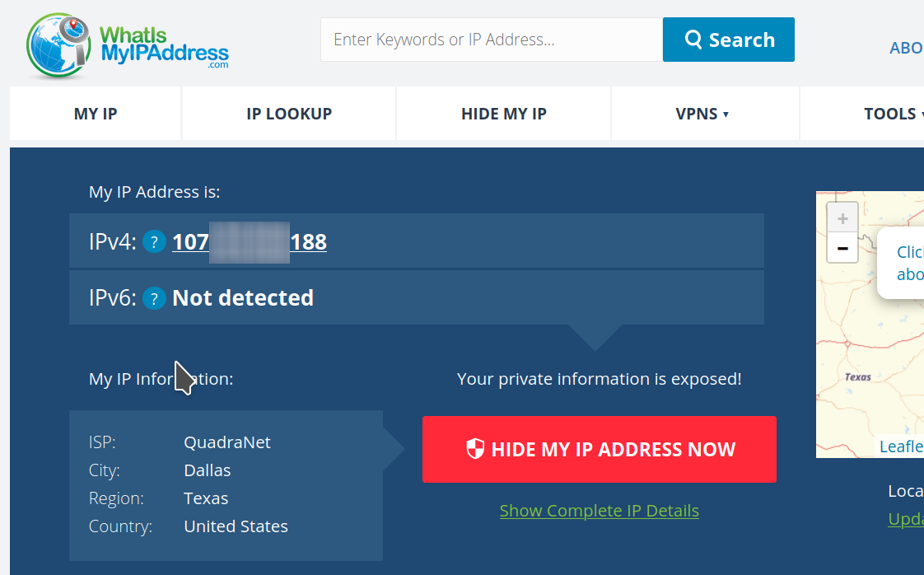Open the IPv6 question mark help icon
This screenshot has width=924, height=575.
pyautogui.click(x=154, y=298)
